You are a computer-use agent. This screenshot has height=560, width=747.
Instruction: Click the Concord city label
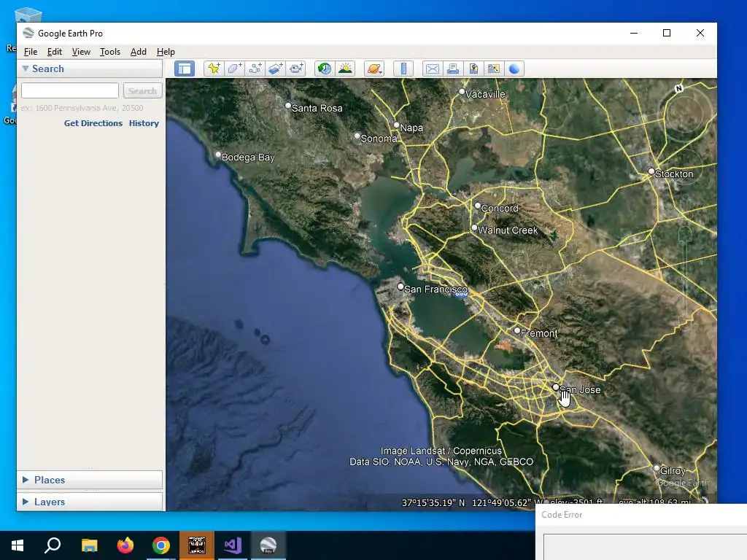499,208
